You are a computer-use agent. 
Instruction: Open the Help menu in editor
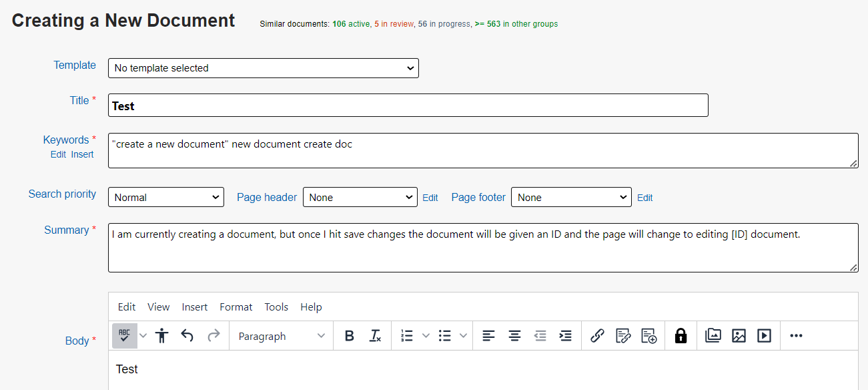coord(311,307)
